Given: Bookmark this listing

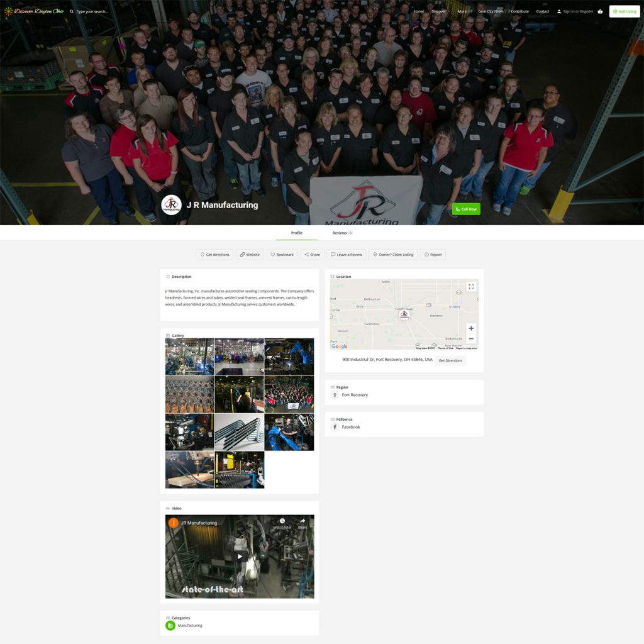Looking at the screenshot, I should click(282, 255).
